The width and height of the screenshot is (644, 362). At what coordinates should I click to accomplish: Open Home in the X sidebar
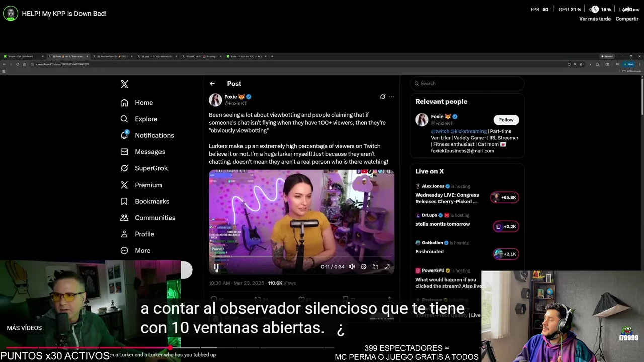pyautogui.click(x=137, y=103)
